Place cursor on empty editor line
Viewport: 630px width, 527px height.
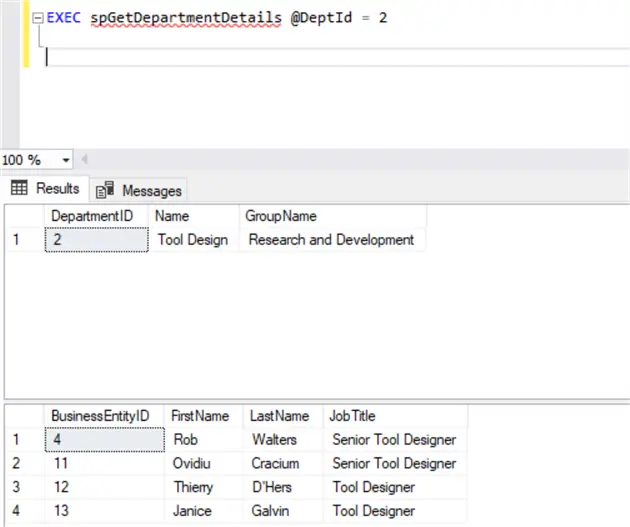(x=200, y=56)
